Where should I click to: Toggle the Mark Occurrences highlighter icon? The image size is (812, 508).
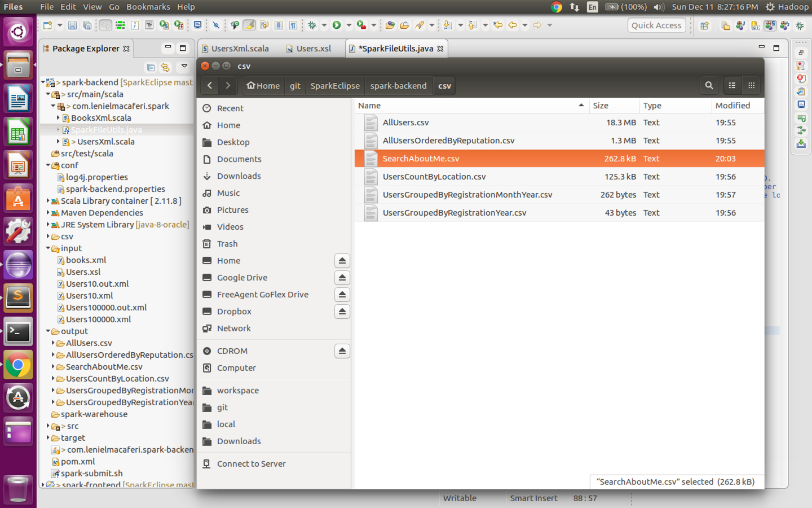249,25
